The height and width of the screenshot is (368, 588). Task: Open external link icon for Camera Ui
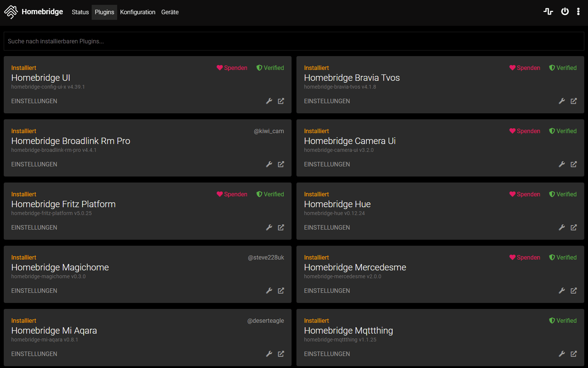574,164
